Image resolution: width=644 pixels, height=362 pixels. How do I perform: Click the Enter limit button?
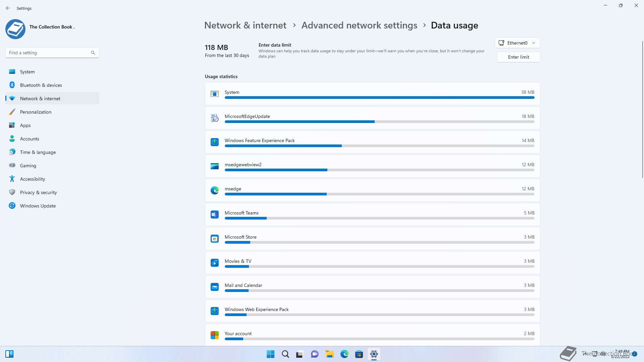[x=518, y=57]
